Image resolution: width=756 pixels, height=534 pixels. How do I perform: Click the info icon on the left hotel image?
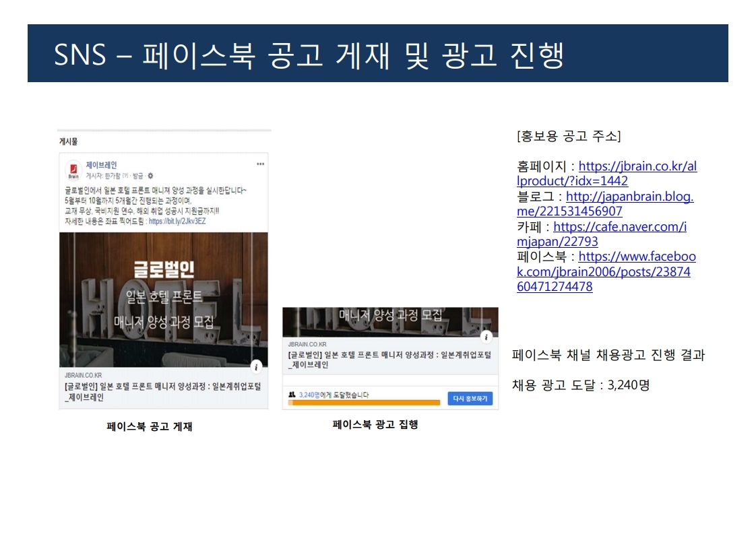point(257,367)
